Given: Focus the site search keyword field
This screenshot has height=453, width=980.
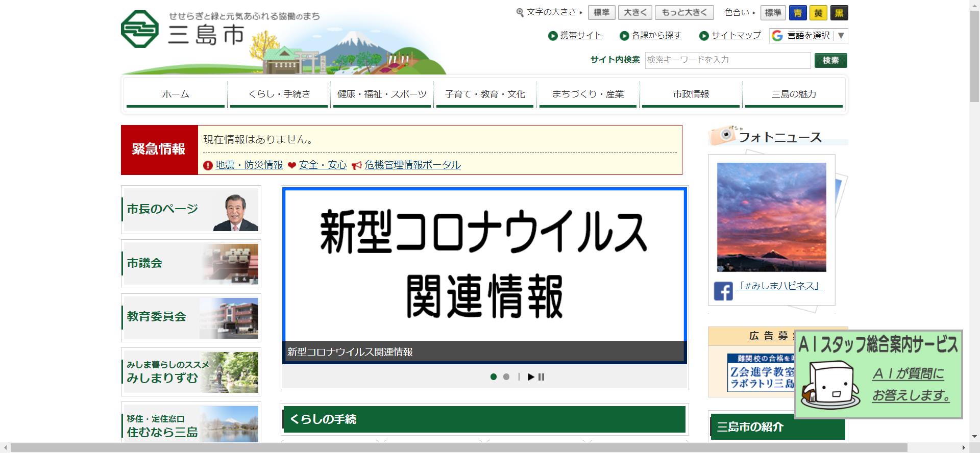Looking at the screenshot, I should coord(728,60).
